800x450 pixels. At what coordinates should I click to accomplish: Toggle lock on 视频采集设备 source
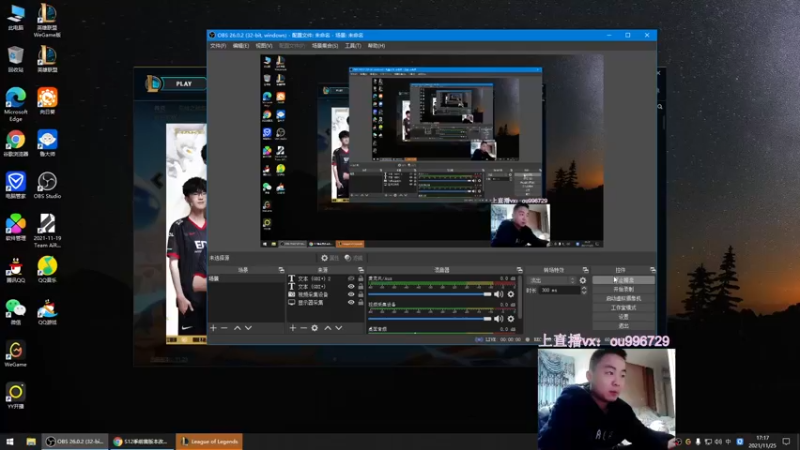(361, 294)
